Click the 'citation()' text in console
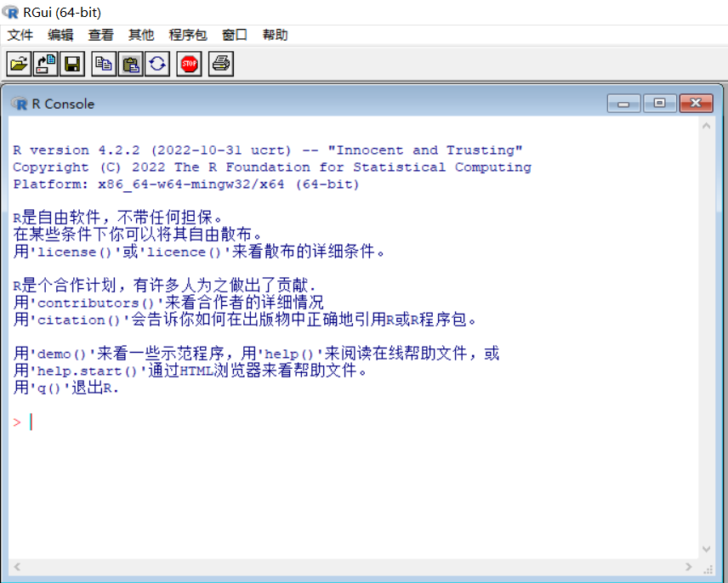 click(80, 320)
